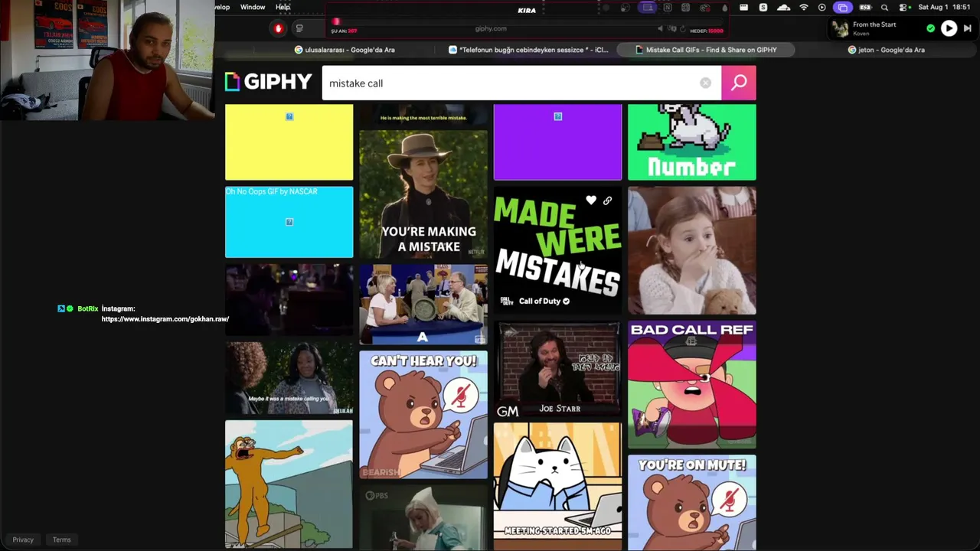Click the giphy.com address bar

point(491,28)
